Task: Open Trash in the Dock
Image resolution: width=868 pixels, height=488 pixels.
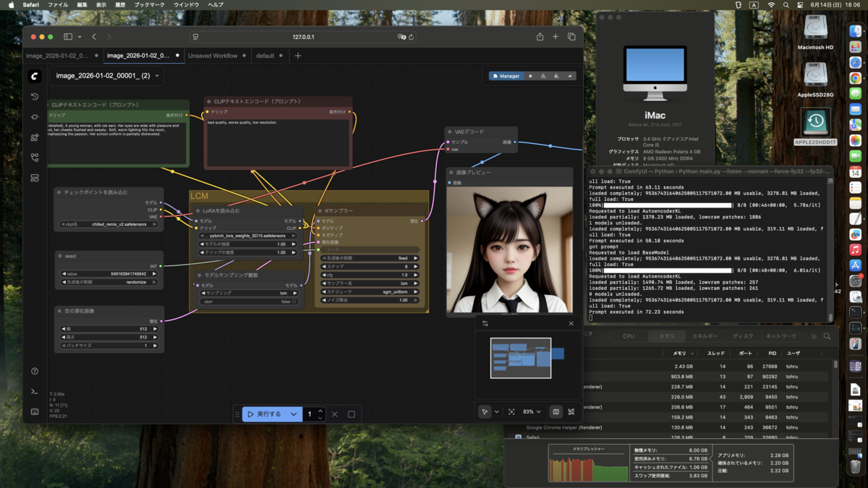Action: pyautogui.click(x=855, y=466)
